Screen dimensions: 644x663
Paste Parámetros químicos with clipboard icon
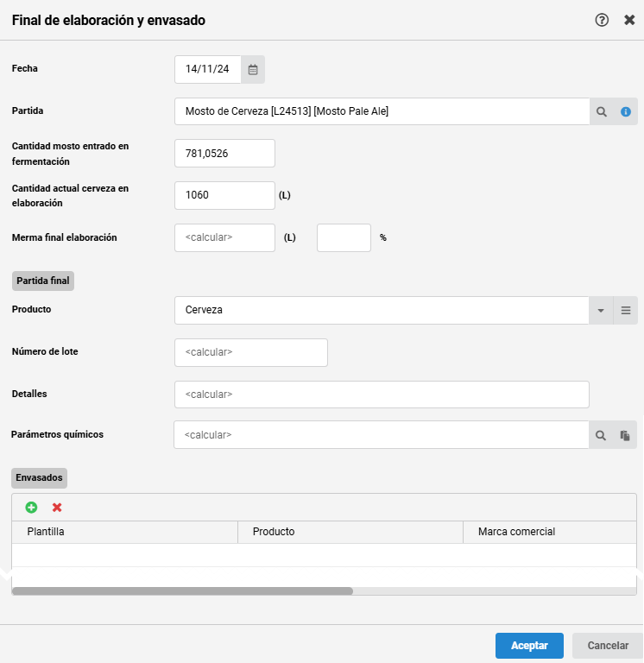pyautogui.click(x=625, y=435)
